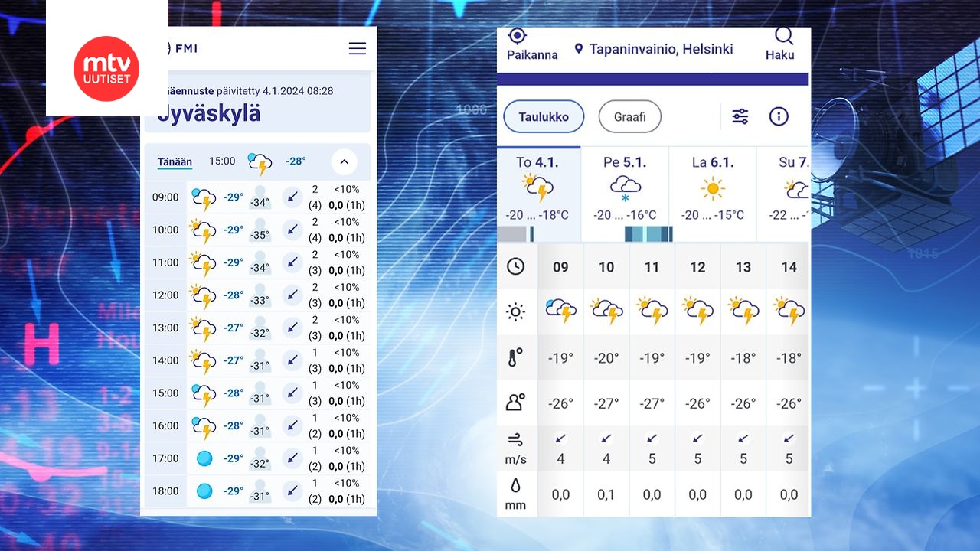Click the thunderstorm icon for hour 09

(x=560, y=310)
